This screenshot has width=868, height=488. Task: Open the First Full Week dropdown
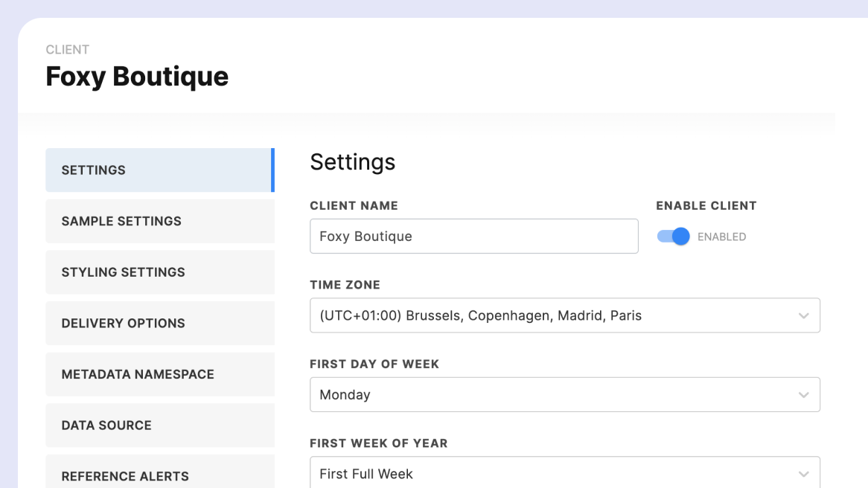point(564,473)
